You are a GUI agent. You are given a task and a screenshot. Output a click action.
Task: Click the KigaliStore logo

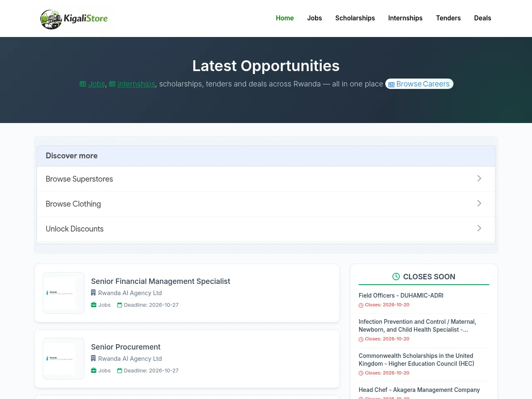[x=74, y=19]
